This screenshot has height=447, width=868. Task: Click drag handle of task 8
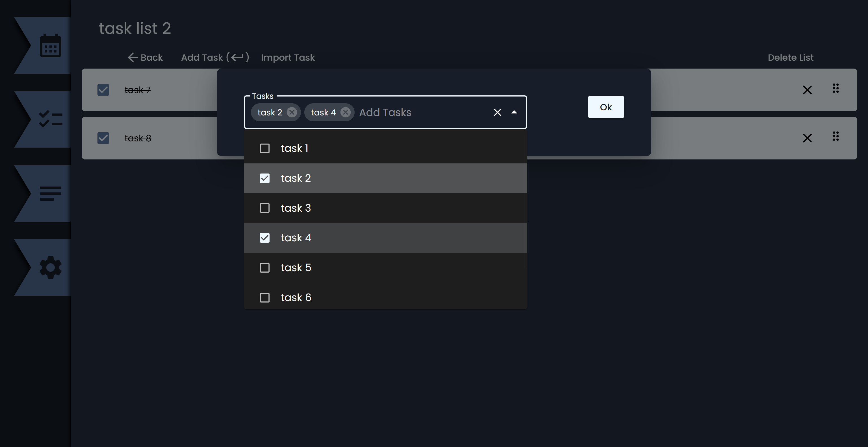click(x=835, y=137)
